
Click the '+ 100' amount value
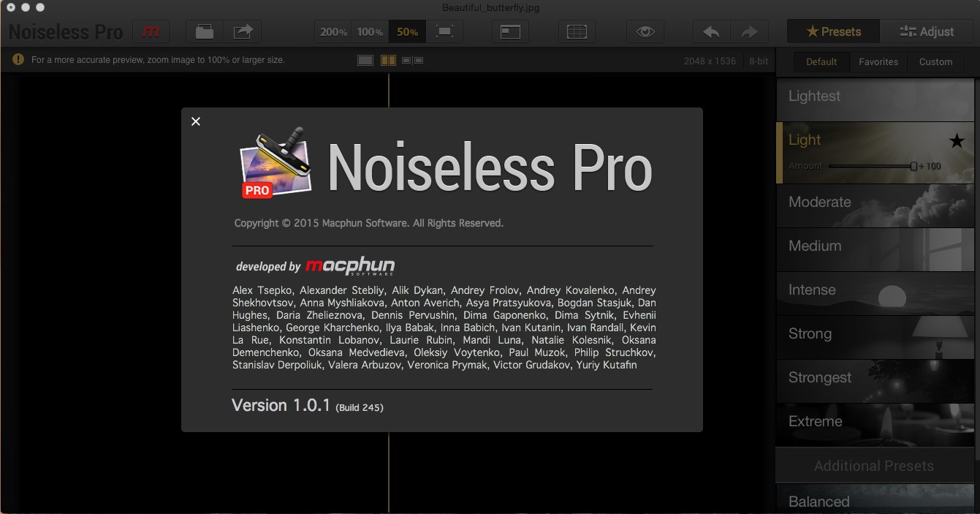click(930, 166)
